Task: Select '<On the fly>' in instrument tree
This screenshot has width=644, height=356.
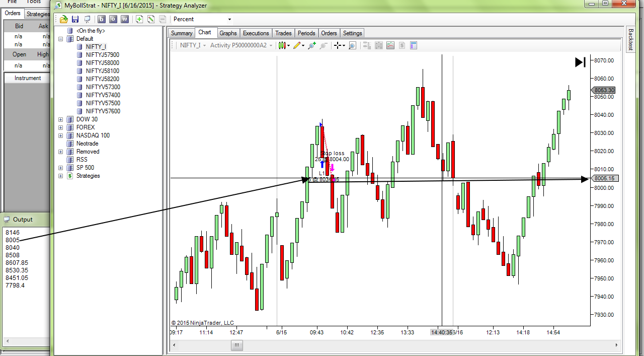Action: coord(91,31)
